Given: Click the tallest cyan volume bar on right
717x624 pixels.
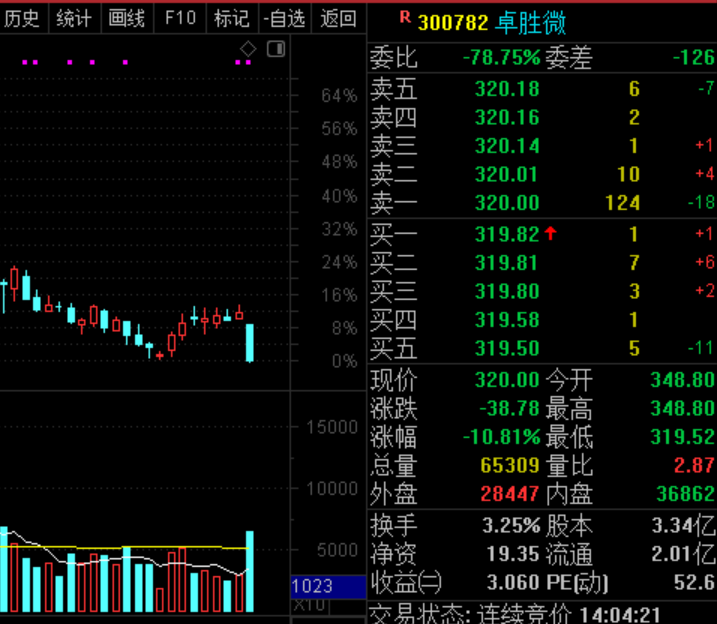Looking at the screenshot, I should pyautogui.click(x=250, y=571).
